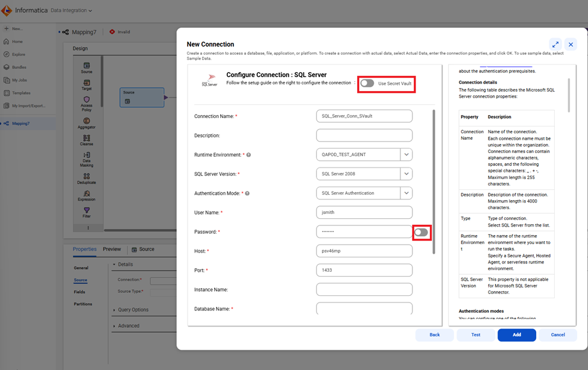
Task: Click the Database Name field
Action: [x=364, y=308]
